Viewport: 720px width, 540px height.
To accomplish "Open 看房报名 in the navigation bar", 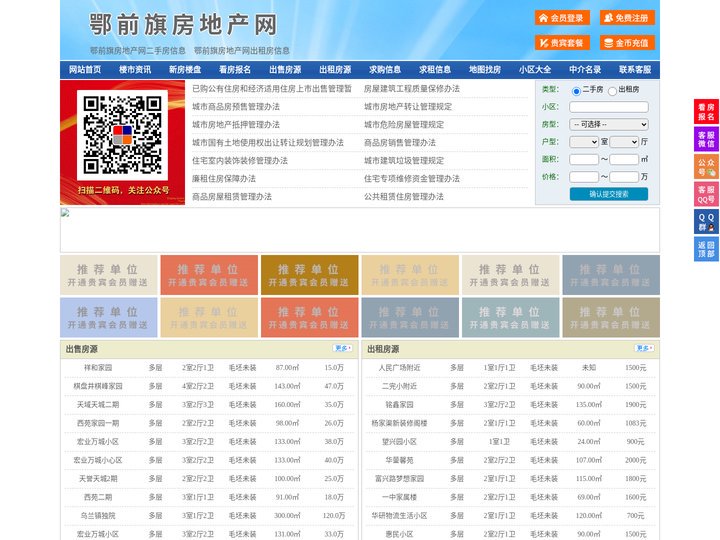I will tap(235, 70).
